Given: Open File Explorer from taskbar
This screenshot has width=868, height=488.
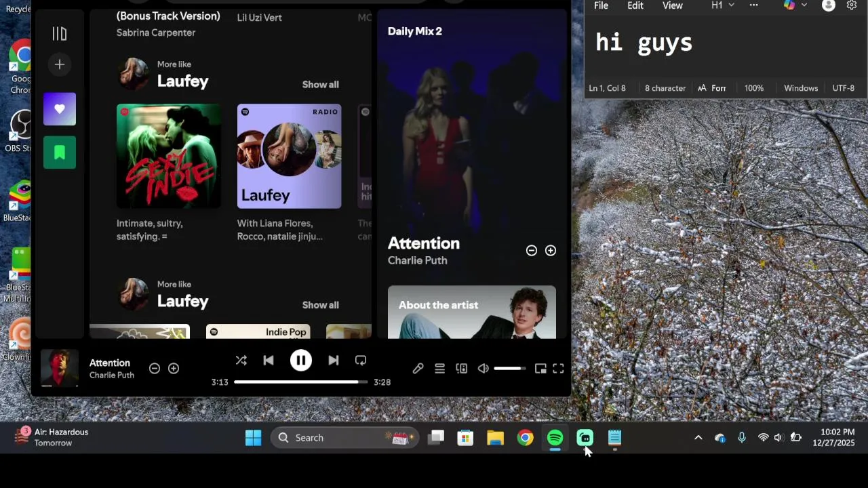Looking at the screenshot, I should coord(495,438).
